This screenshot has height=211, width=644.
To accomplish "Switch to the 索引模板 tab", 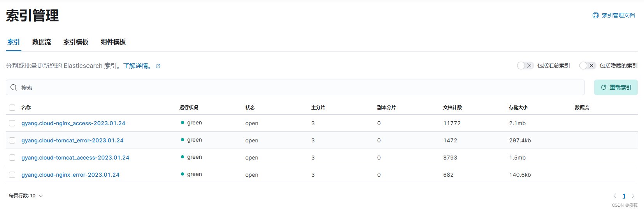I will click(76, 42).
